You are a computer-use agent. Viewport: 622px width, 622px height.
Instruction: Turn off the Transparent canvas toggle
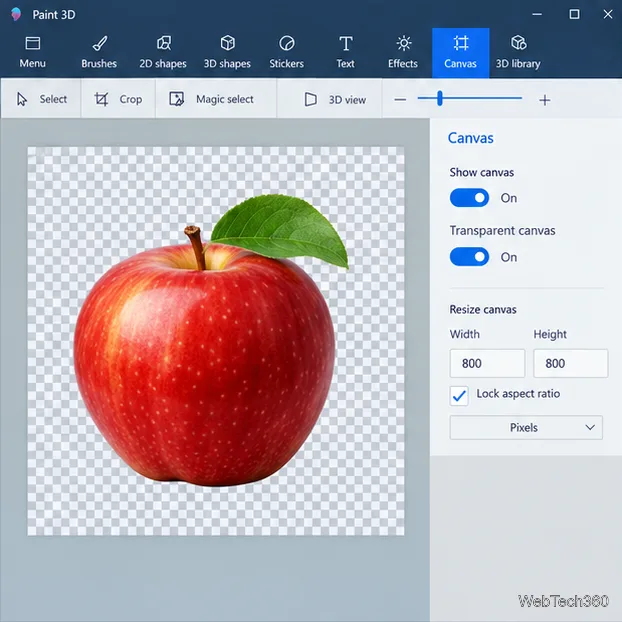pos(469,257)
